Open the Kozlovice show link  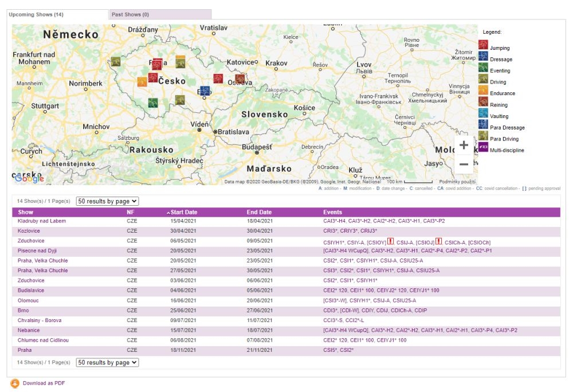(29, 231)
